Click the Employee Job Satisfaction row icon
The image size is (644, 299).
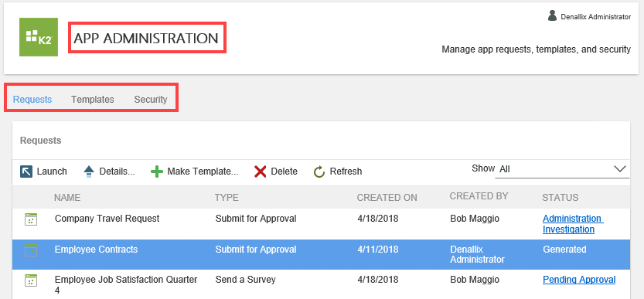[x=31, y=280]
